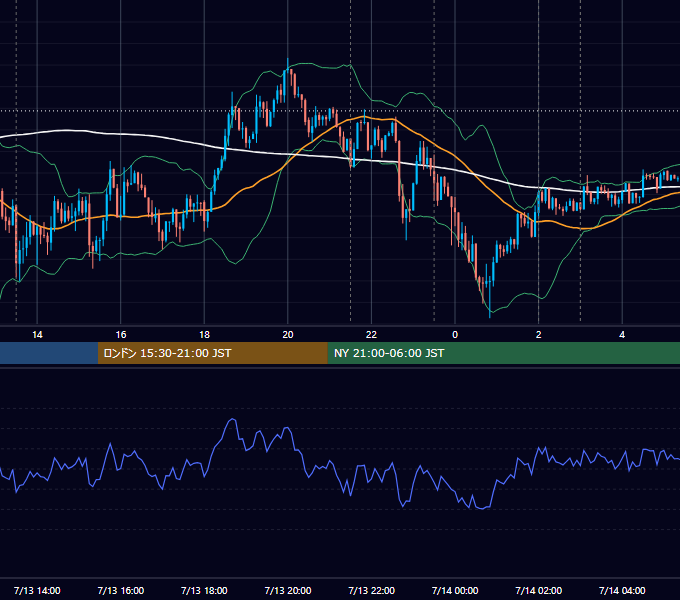Click the 7/13 22:00 time label

(x=372, y=590)
